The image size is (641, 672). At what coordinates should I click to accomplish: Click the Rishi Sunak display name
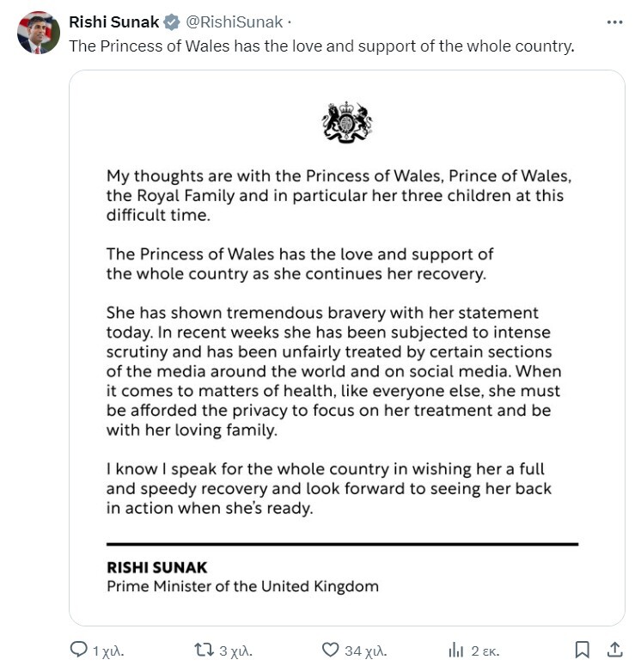[x=113, y=22]
